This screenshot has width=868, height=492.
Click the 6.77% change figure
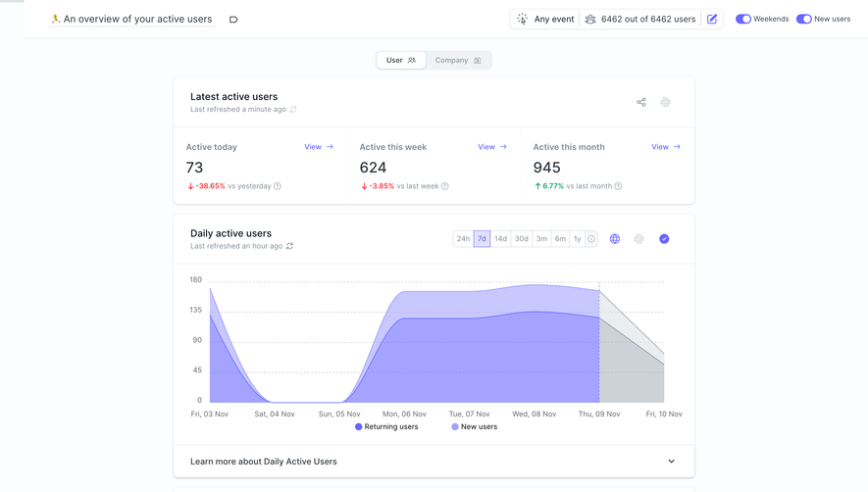coord(553,186)
